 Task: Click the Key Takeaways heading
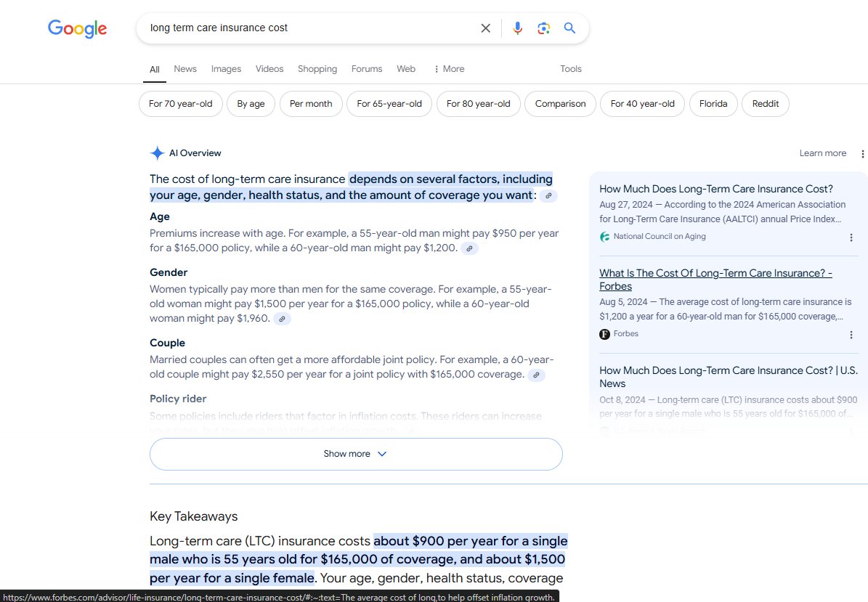pyautogui.click(x=194, y=516)
